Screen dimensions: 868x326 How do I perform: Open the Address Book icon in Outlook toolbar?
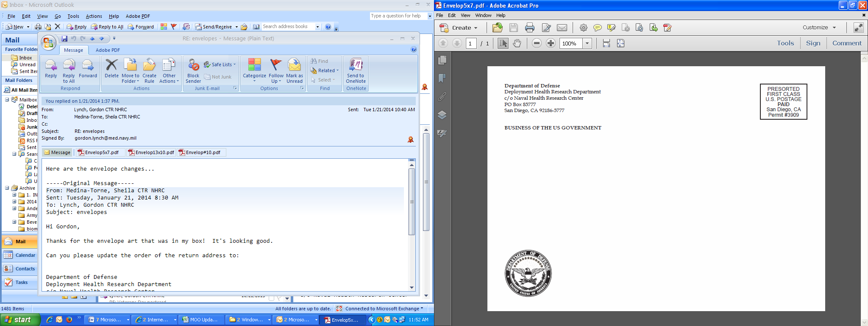coord(256,27)
